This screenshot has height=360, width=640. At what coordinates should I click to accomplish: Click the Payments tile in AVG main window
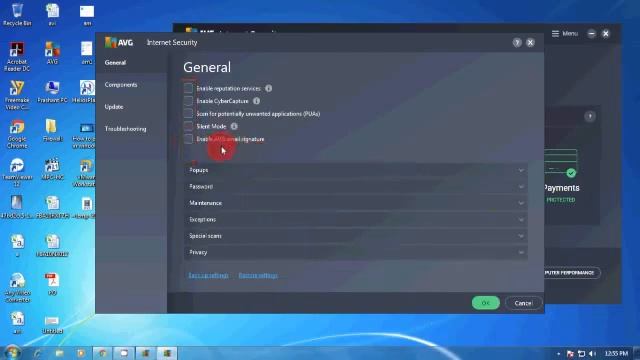pos(573,165)
